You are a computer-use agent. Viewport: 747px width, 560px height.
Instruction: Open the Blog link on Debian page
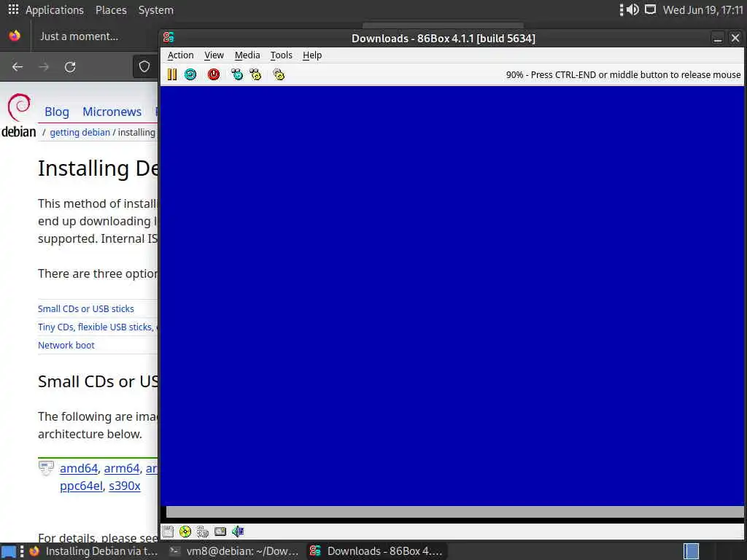click(57, 112)
